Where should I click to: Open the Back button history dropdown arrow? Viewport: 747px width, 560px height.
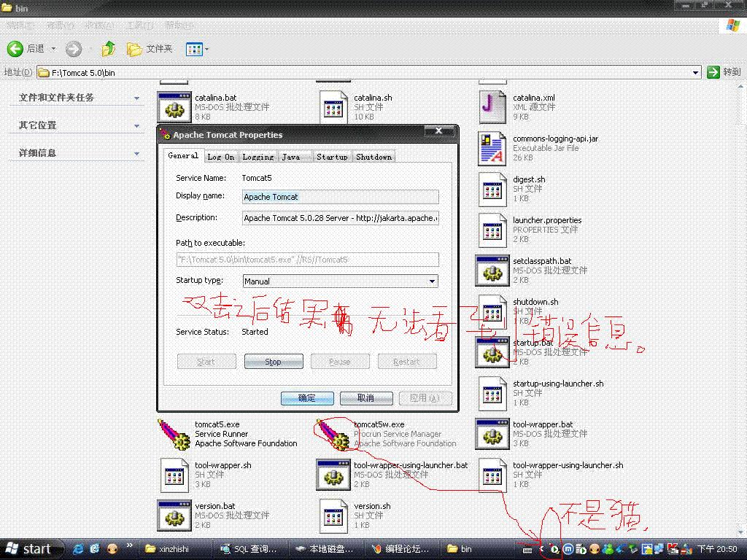53,49
